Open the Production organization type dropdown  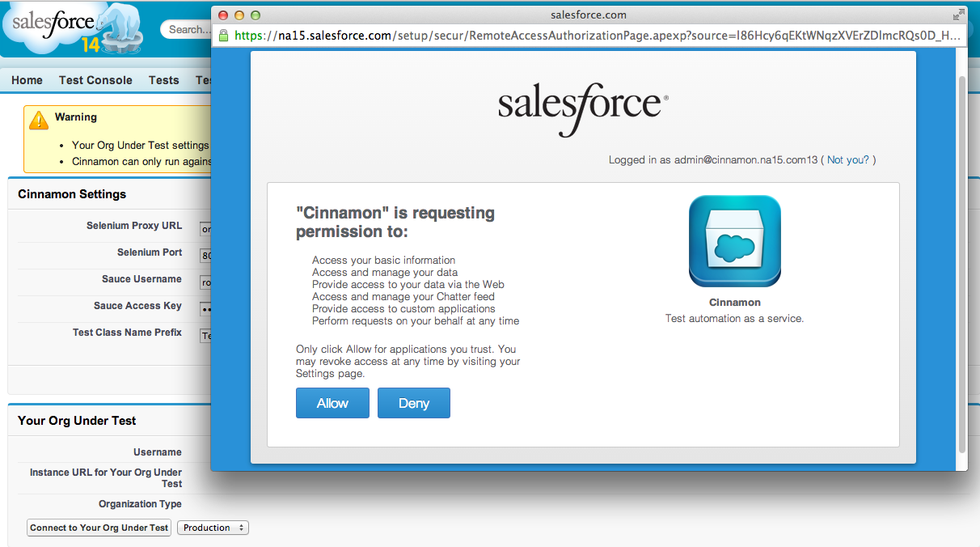click(213, 528)
